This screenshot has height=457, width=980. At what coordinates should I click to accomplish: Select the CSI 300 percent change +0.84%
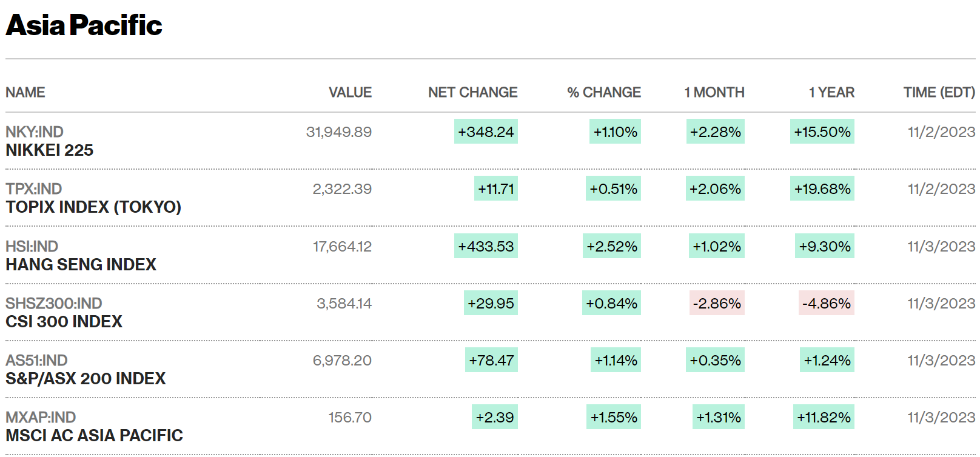(x=611, y=304)
